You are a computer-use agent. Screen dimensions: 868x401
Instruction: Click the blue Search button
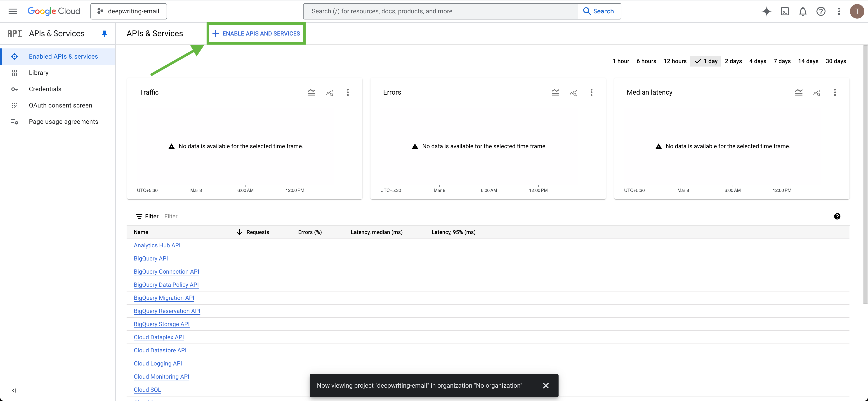tap(599, 11)
